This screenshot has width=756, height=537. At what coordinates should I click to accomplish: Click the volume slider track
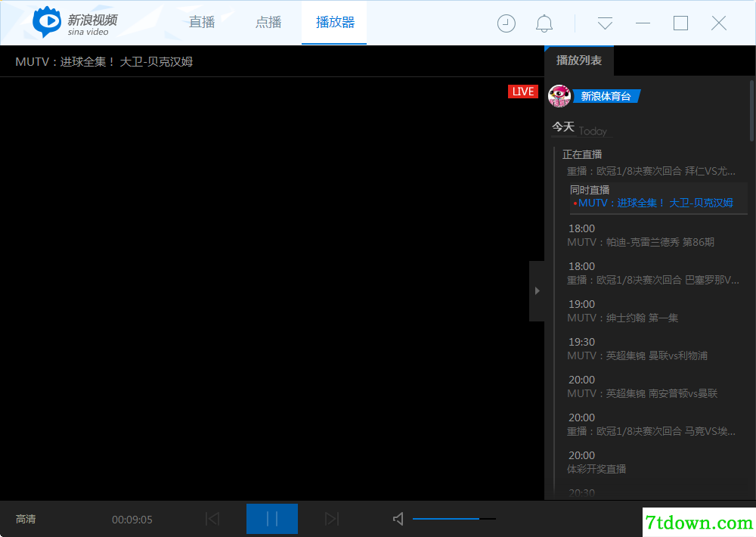click(454, 519)
